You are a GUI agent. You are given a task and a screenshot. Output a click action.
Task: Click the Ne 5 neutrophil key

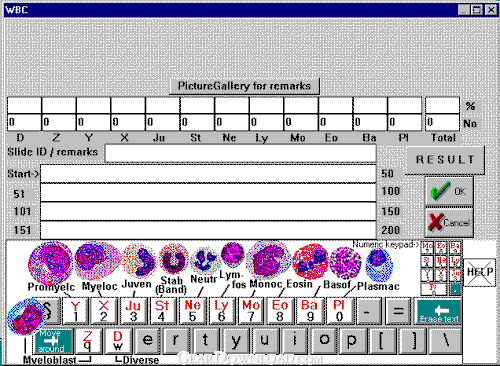(193, 311)
